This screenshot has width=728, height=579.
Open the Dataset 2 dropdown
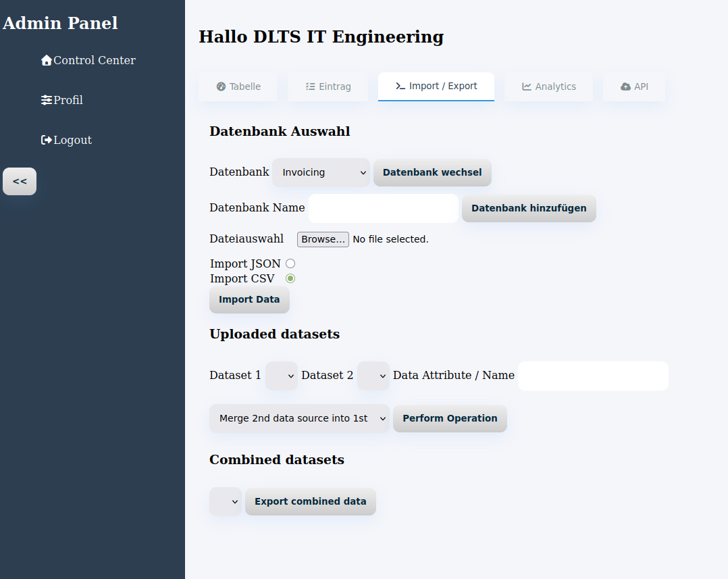click(373, 376)
